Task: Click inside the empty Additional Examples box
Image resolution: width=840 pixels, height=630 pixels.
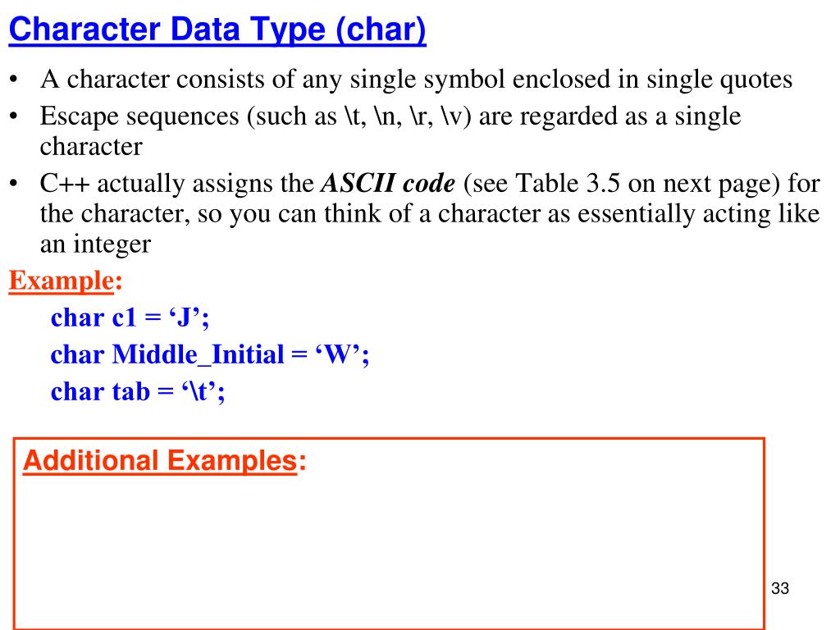Action: (x=388, y=552)
